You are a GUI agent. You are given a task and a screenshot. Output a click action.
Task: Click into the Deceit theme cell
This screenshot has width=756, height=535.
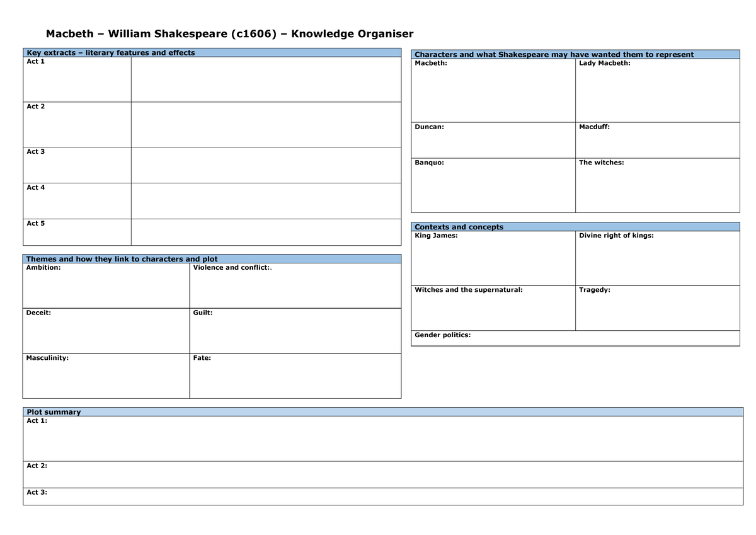click(x=106, y=331)
